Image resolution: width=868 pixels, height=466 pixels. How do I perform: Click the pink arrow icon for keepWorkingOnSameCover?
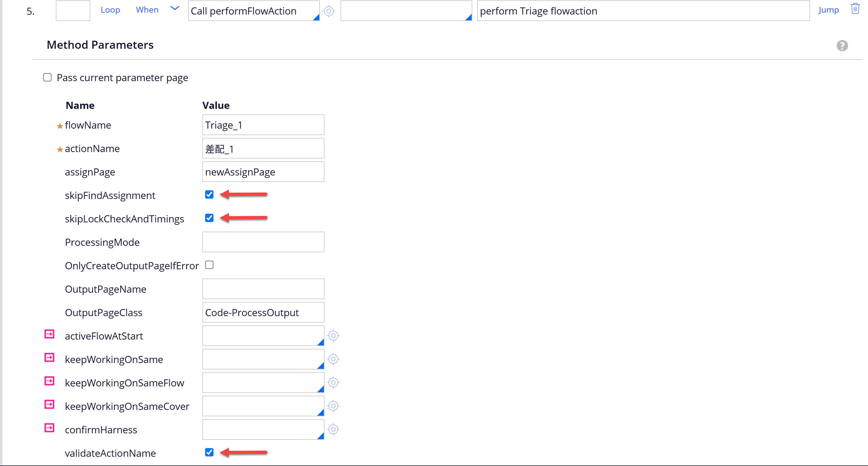(x=50, y=404)
